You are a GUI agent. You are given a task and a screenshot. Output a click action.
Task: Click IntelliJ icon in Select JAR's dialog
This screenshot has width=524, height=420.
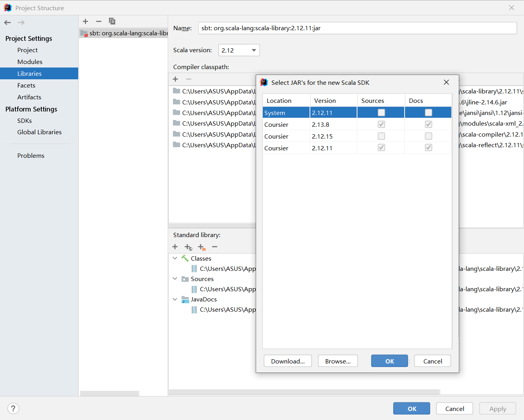pyautogui.click(x=264, y=82)
